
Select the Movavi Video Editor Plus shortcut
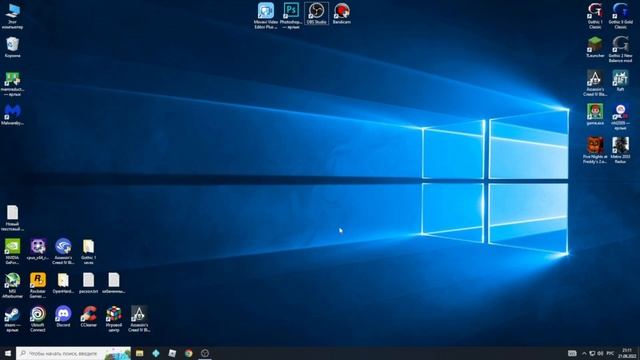pyautogui.click(x=266, y=16)
